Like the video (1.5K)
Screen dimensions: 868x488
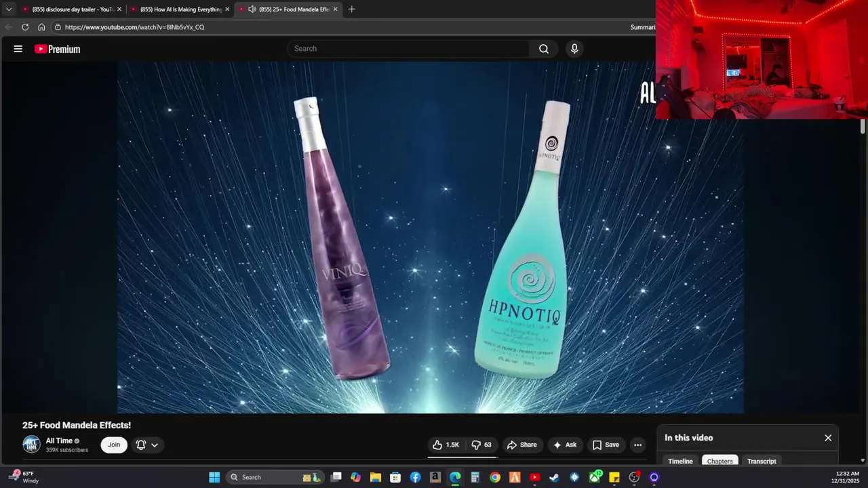[x=446, y=445]
